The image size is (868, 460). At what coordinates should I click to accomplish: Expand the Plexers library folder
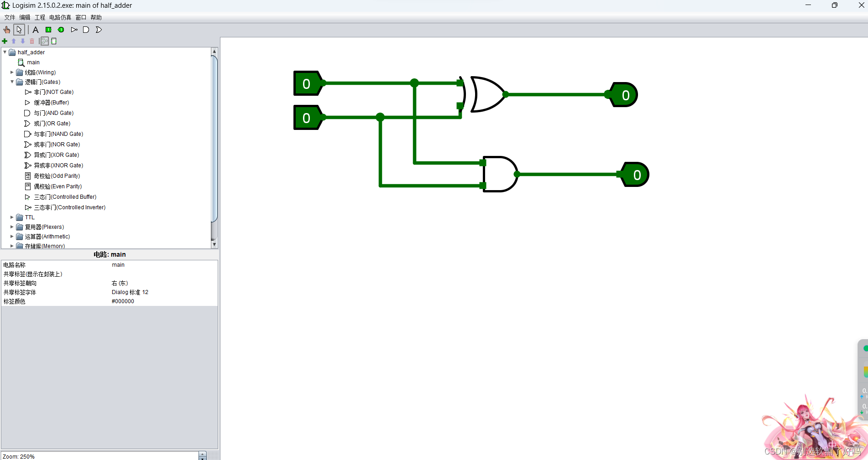(12, 227)
